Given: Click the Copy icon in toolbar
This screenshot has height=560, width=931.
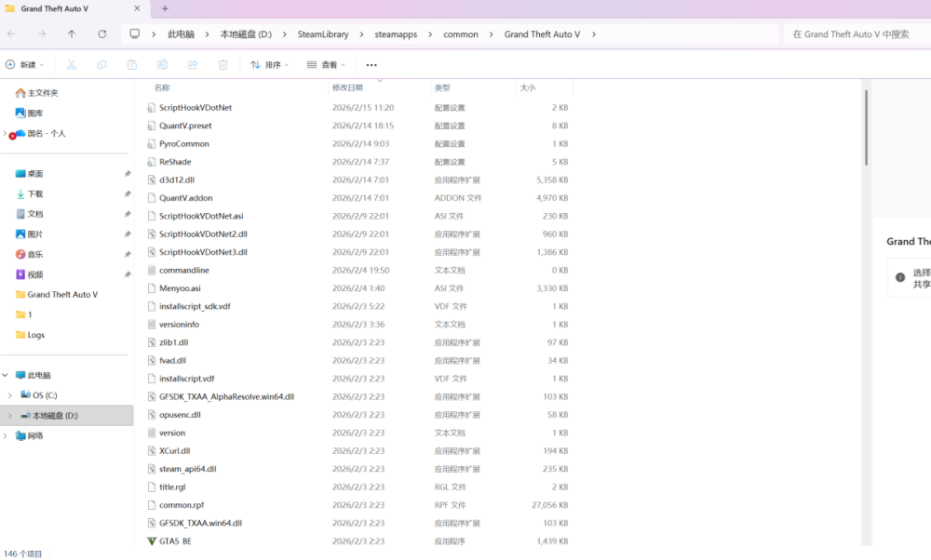Looking at the screenshot, I should pyautogui.click(x=101, y=65).
